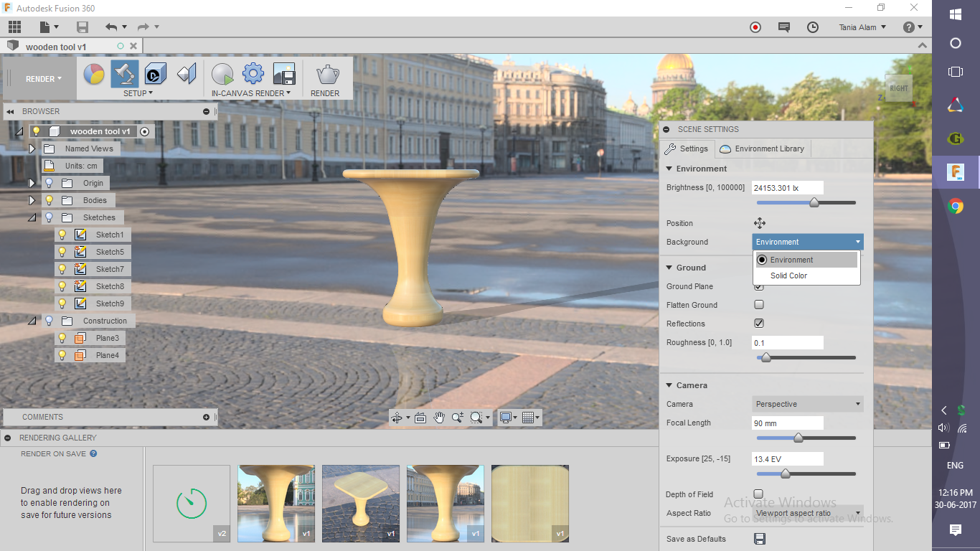Image resolution: width=980 pixels, height=551 pixels.
Task: Switch to the Settings tab
Action: (x=687, y=149)
